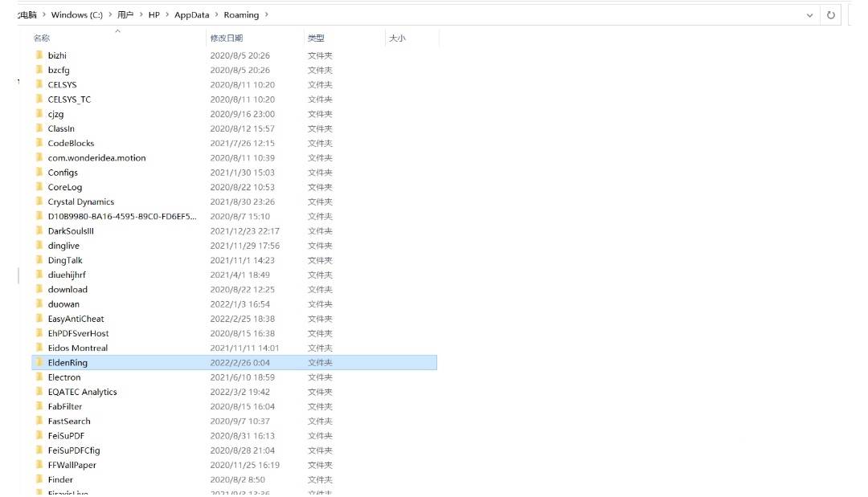Select the folder name starting with D10B9980
The image size is (868, 497).
pyautogui.click(x=122, y=216)
